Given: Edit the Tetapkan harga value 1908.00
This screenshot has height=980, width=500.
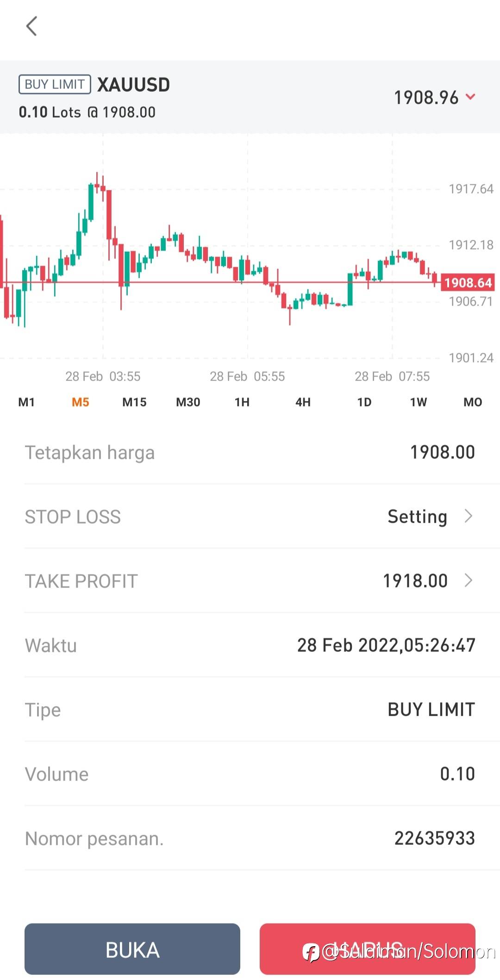Looking at the screenshot, I should [443, 452].
